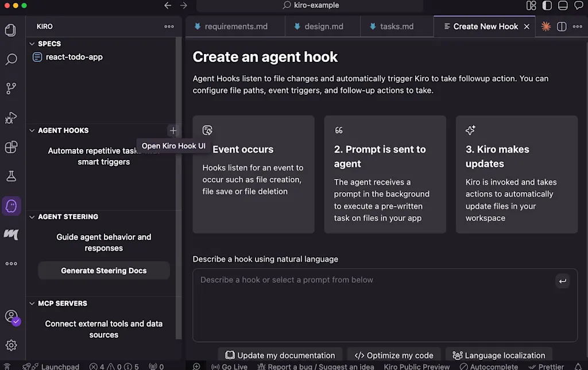Open the Testing flask icon
The height and width of the screenshot is (370, 588).
[x=11, y=176]
